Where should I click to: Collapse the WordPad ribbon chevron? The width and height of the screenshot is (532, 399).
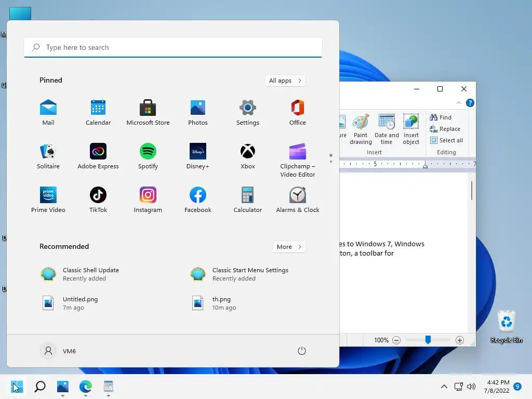[458, 103]
